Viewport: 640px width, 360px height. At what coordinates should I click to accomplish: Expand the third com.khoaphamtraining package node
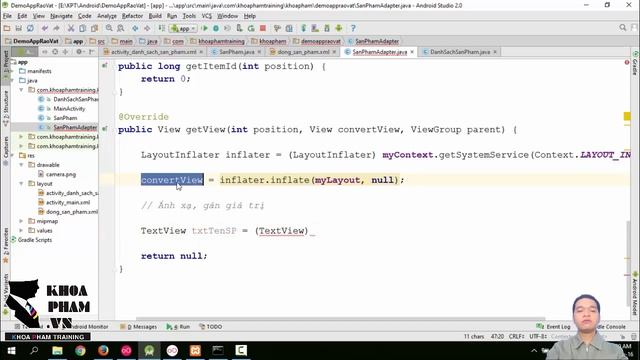tap(21, 146)
